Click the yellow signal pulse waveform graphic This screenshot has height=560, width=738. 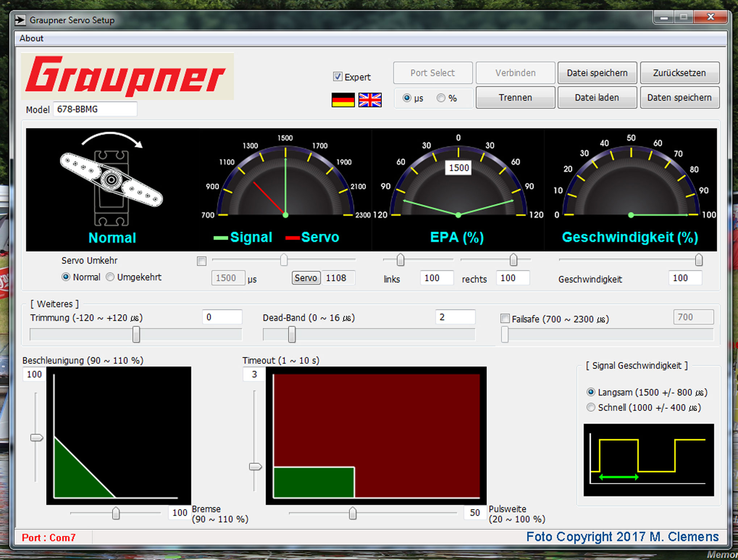tap(648, 460)
